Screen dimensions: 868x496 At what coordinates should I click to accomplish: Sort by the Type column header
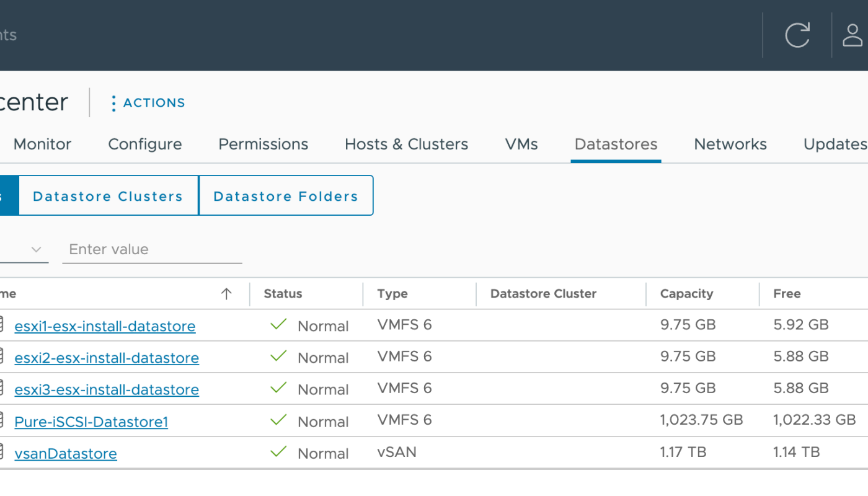pyautogui.click(x=392, y=294)
